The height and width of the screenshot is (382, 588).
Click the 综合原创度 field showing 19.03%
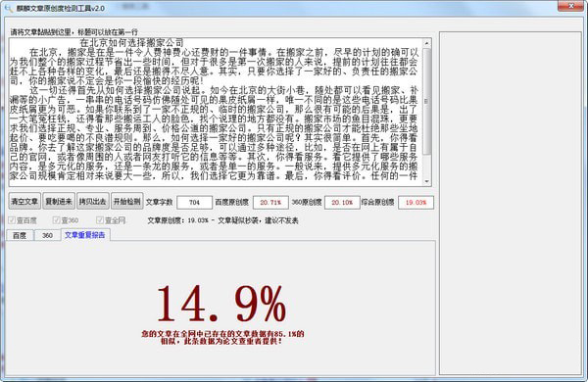click(x=416, y=203)
